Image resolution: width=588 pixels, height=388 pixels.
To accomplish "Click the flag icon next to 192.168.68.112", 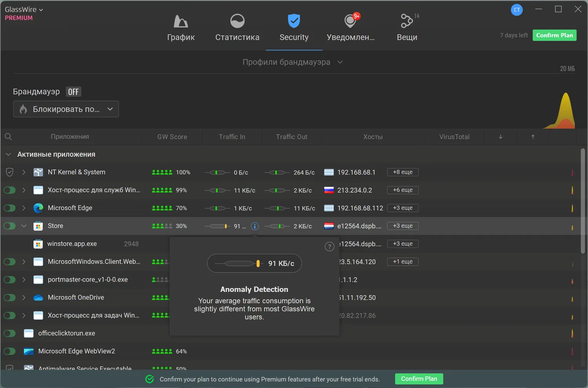I will [x=329, y=208].
